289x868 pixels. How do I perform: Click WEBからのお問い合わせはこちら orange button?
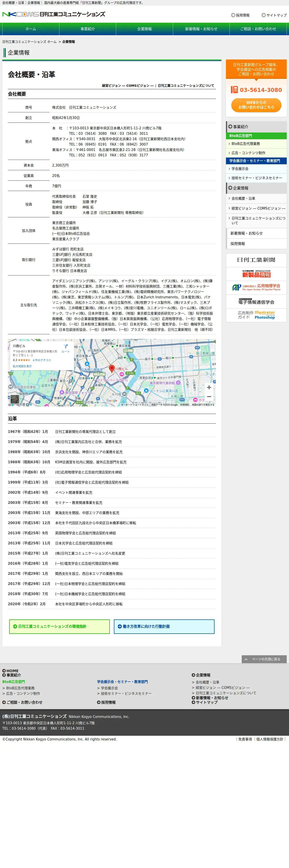pyautogui.click(x=256, y=105)
